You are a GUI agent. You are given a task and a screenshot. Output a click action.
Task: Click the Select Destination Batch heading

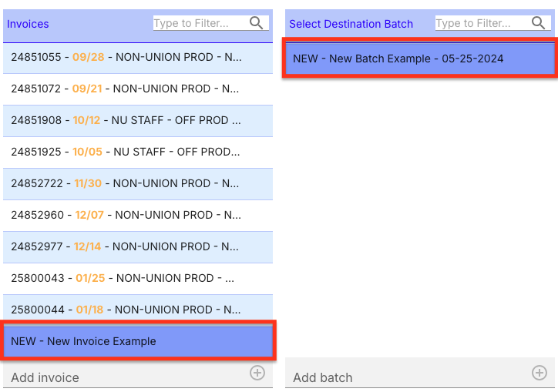(x=351, y=24)
